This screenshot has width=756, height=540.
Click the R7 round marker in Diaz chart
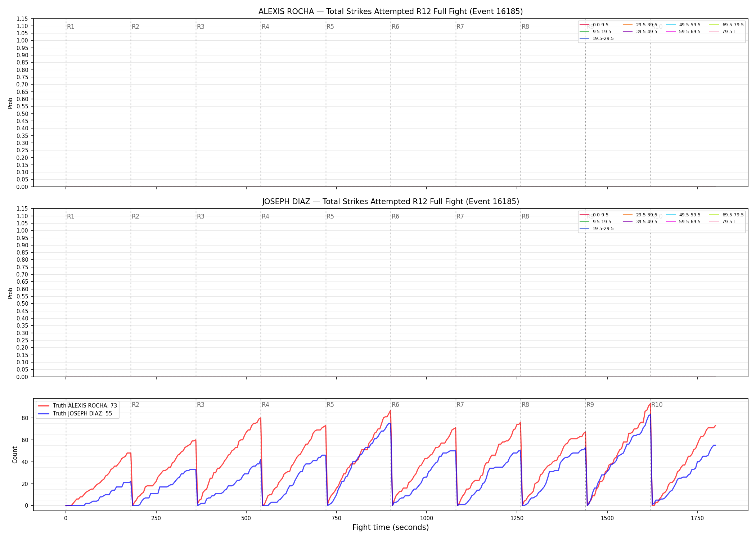460,216
